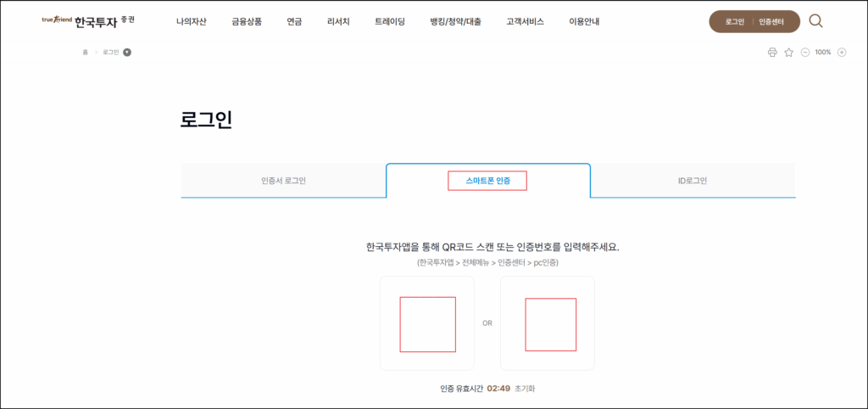Switch to the ID로그인 tab

(x=693, y=181)
